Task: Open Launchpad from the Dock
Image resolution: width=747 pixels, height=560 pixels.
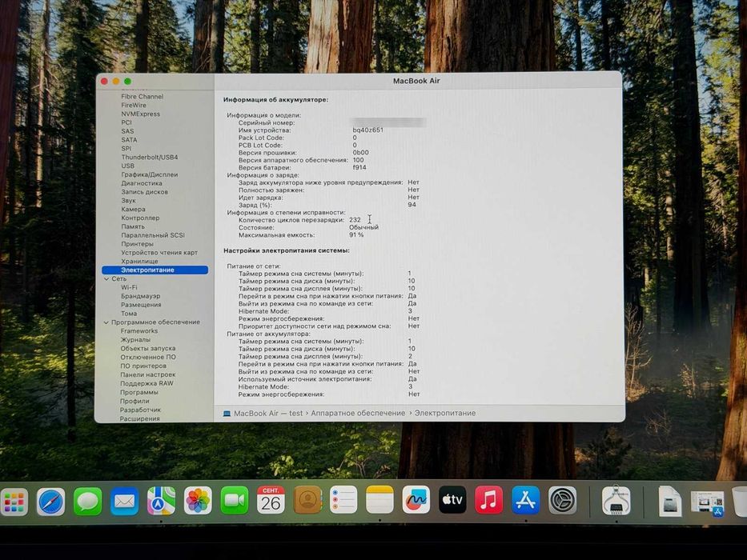Action: tap(14, 502)
